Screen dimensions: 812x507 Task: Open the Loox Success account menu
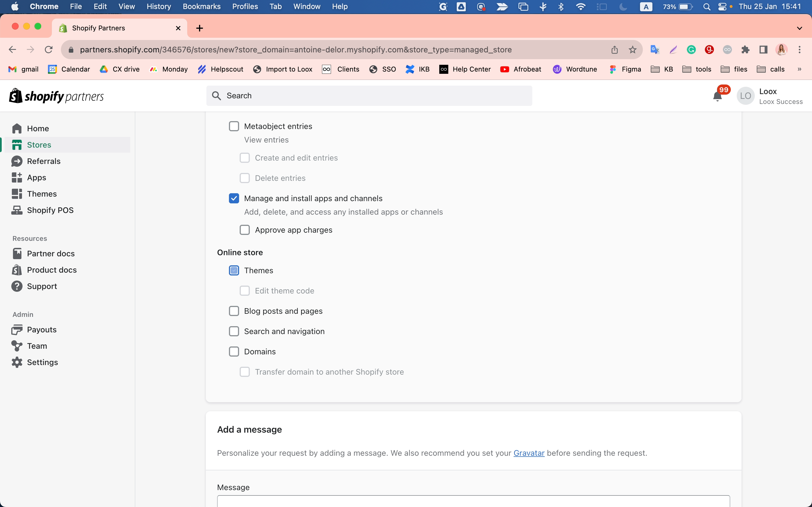click(x=770, y=96)
